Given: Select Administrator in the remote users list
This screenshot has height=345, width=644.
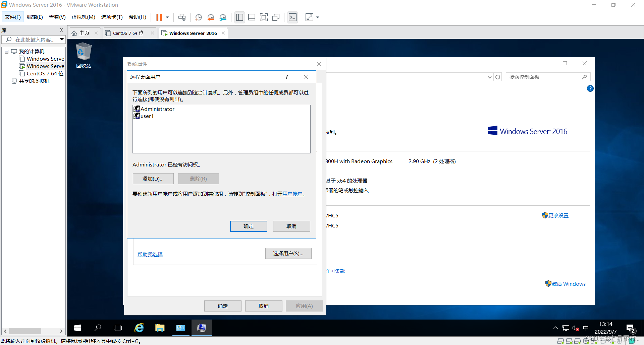Looking at the screenshot, I should coord(154,109).
